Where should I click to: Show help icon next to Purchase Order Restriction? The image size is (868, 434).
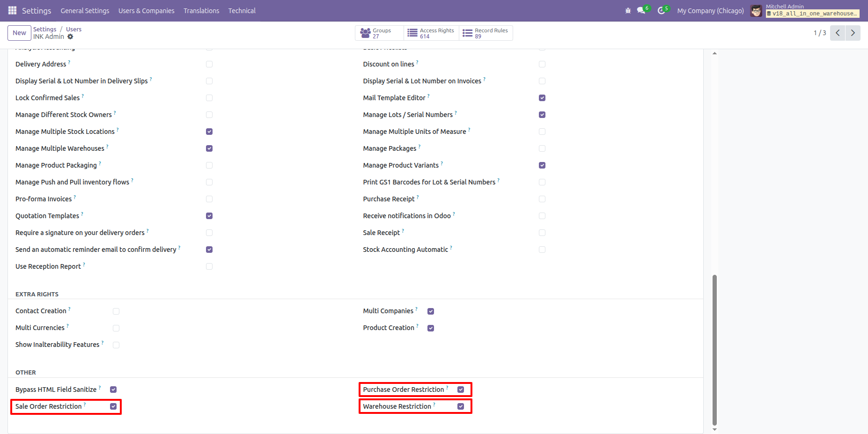pyautogui.click(x=447, y=387)
